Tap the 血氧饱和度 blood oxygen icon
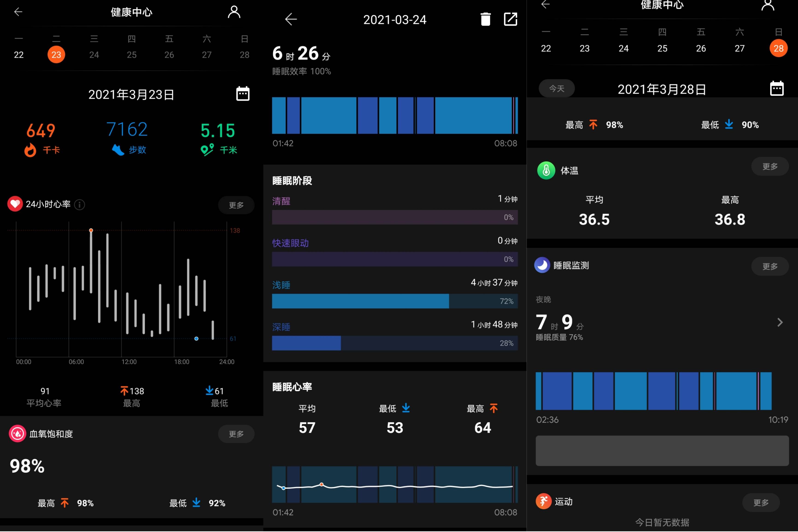798x532 pixels. point(17,434)
